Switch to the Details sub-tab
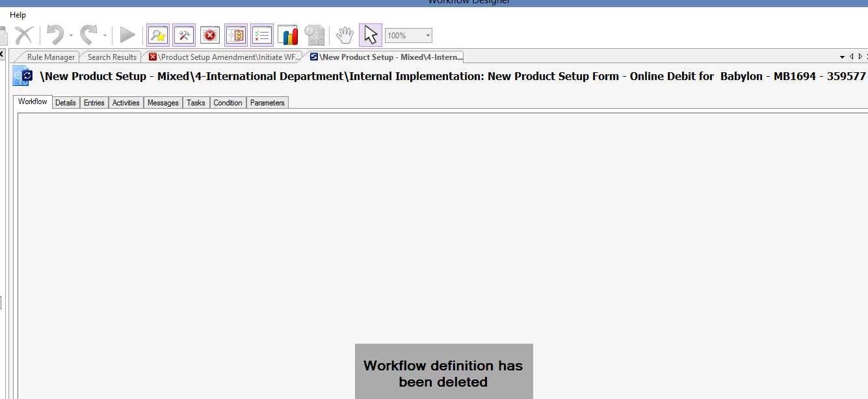The height and width of the screenshot is (399, 868). point(66,103)
